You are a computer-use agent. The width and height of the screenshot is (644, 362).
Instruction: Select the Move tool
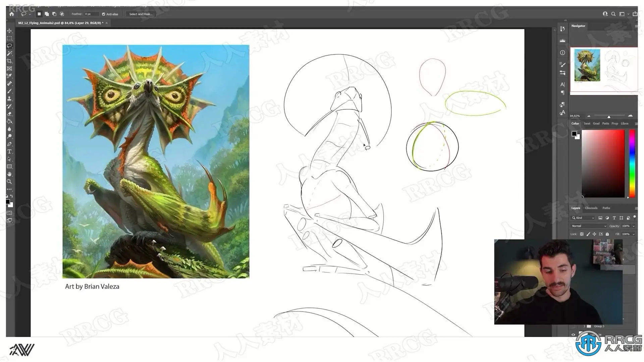pos(9,31)
